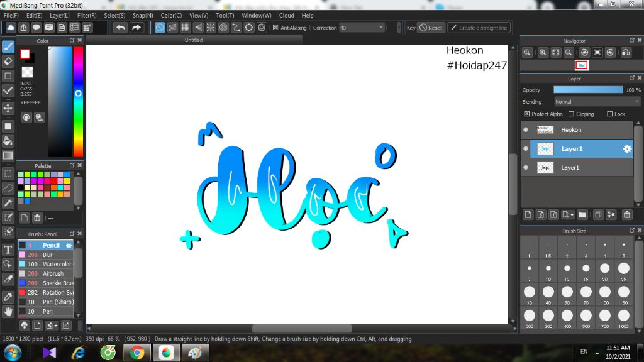The height and width of the screenshot is (362, 644).
Task: Enable Lock checkbox
Action: (610, 114)
